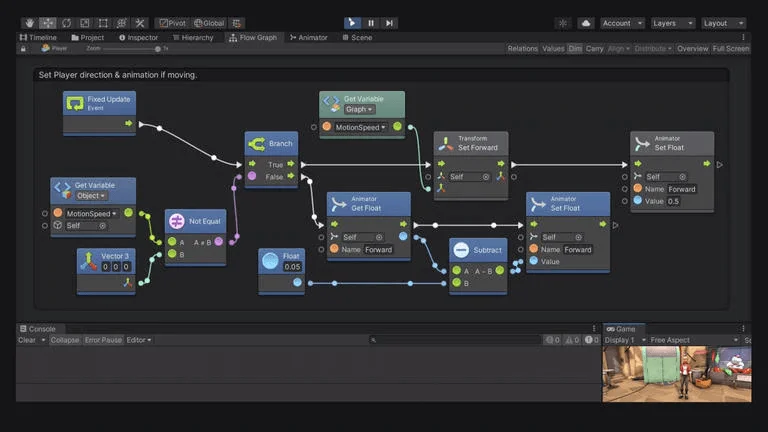Select the Move tool in the toolbar
The width and height of the screenshot is (768, 432).
pyautogui.click(x=48, y=23)
